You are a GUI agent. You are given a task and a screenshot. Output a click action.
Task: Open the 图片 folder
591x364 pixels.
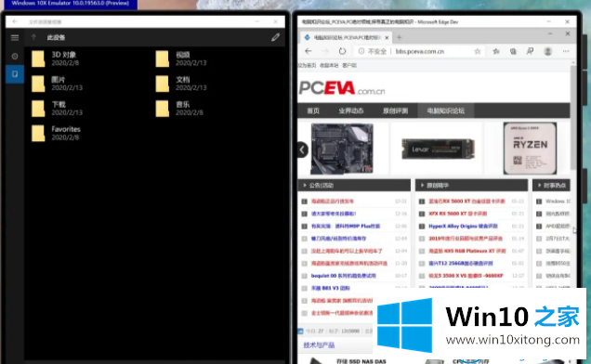pos(57,84)
